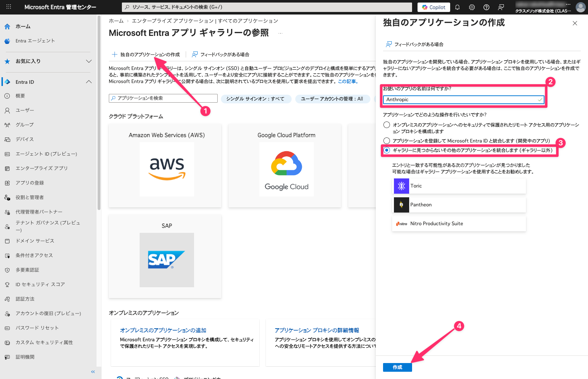Choose the suggested Toric application
Image resolution: width=588 pixels, height=379 pixels.
tap(459, 186)
